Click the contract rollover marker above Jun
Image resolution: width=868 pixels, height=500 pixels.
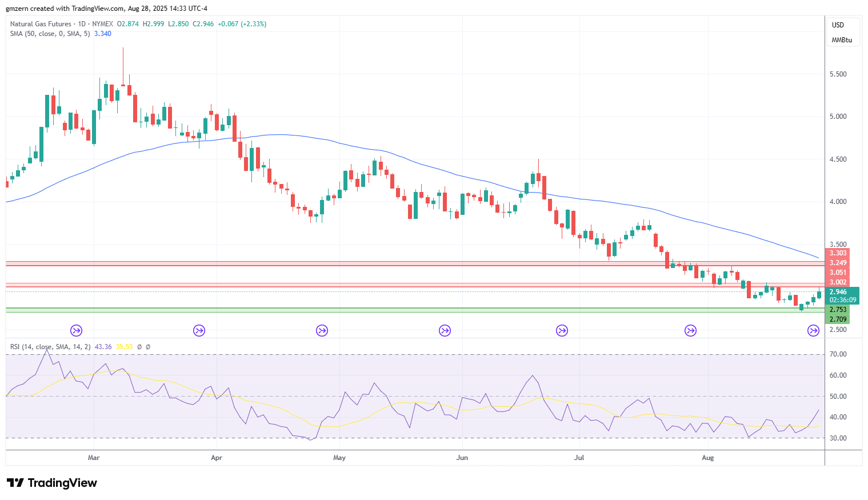[x=445, y=330]
